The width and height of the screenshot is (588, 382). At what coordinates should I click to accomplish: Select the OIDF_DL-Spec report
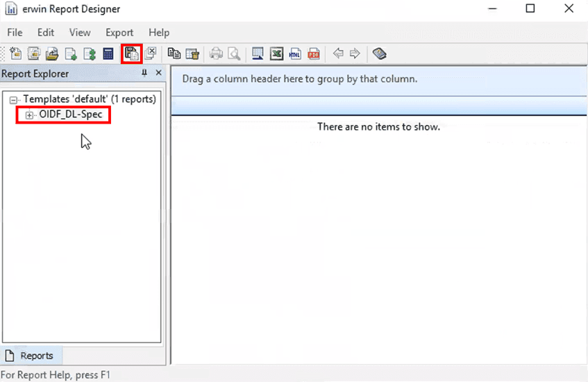[71, 115]
